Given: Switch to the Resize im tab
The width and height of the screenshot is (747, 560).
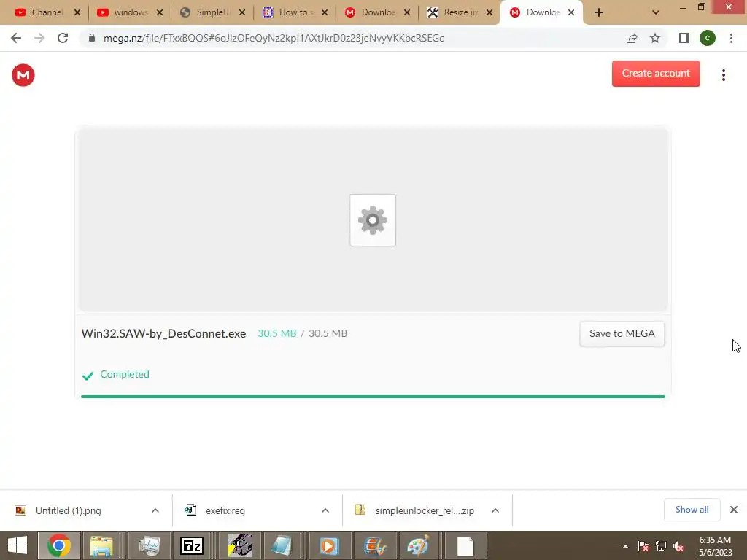Looking at the screenshot, I should point(460,12).
